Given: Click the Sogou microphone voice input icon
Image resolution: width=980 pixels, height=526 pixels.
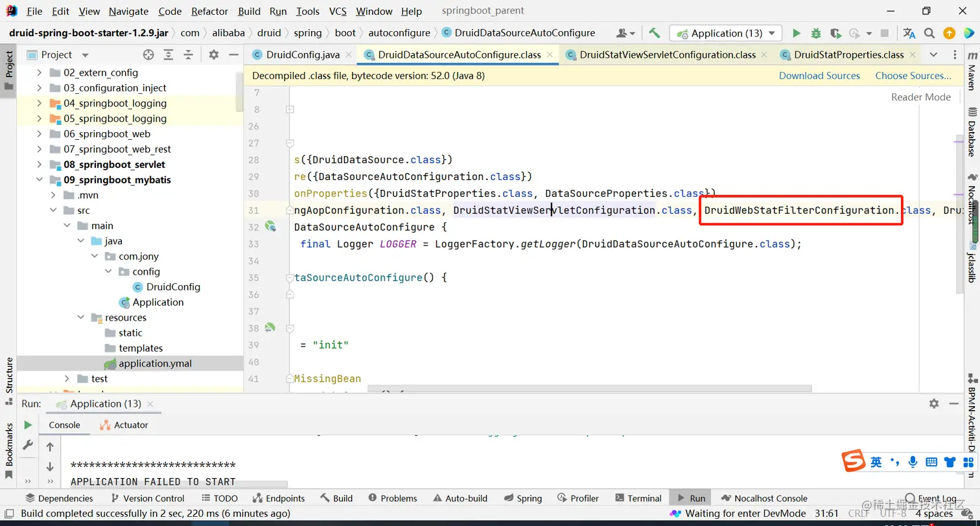Looking at the screenshot, I should [913, 462].
